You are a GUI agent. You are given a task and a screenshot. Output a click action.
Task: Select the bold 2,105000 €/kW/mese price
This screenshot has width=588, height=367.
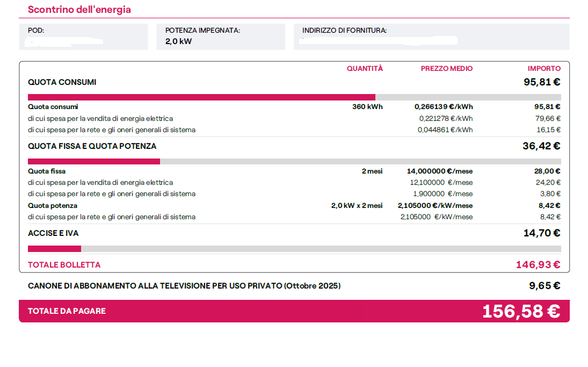click(x=435, y=206)
